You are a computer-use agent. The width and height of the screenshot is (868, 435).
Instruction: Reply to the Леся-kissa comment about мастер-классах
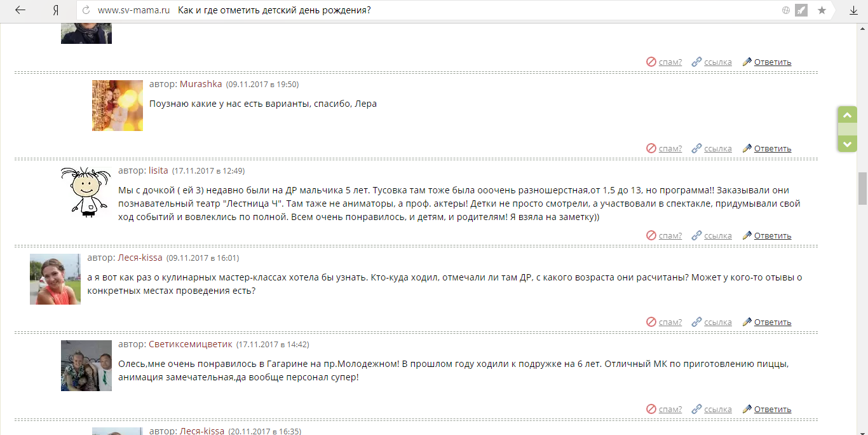click(767, 322)
